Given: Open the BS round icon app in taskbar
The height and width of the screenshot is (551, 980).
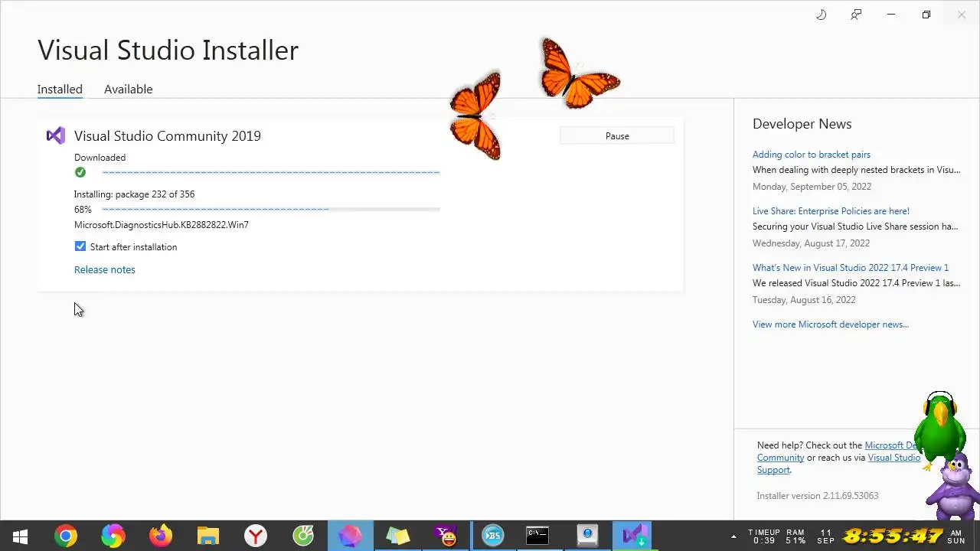Looking at the screenshot, I should 493,536.
